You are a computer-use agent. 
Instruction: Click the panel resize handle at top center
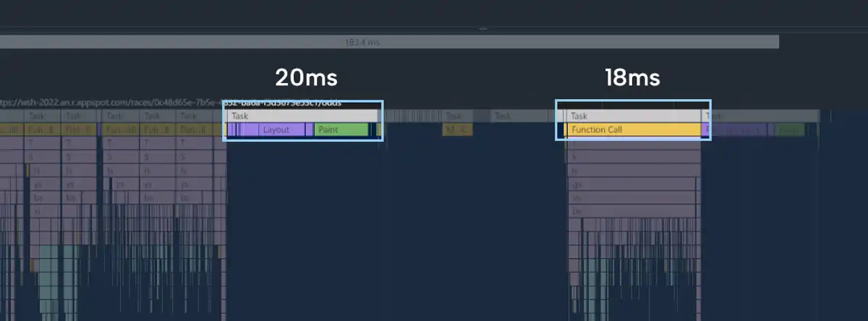(483, 29)
